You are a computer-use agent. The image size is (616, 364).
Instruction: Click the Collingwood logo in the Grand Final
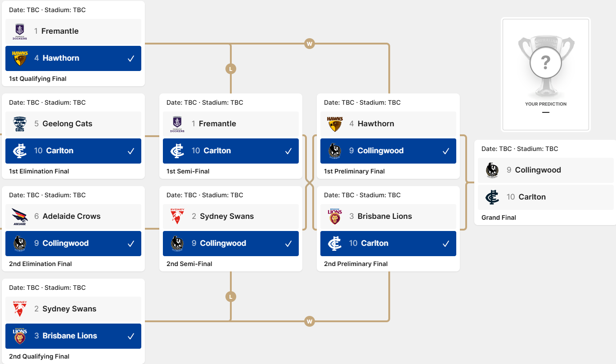[492, 170]
